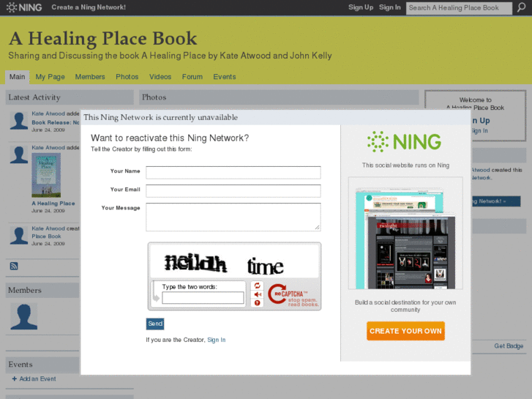Click Add an Event link
Viewport: 532px width, 399px height.
(x=37, y=379)
